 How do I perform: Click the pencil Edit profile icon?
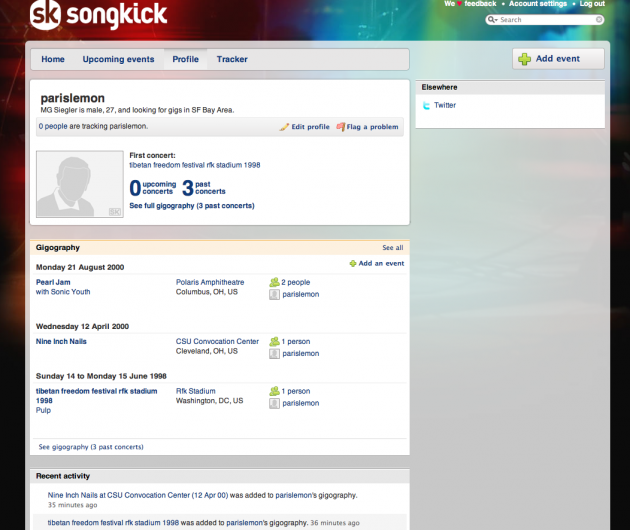pos(284,127)
